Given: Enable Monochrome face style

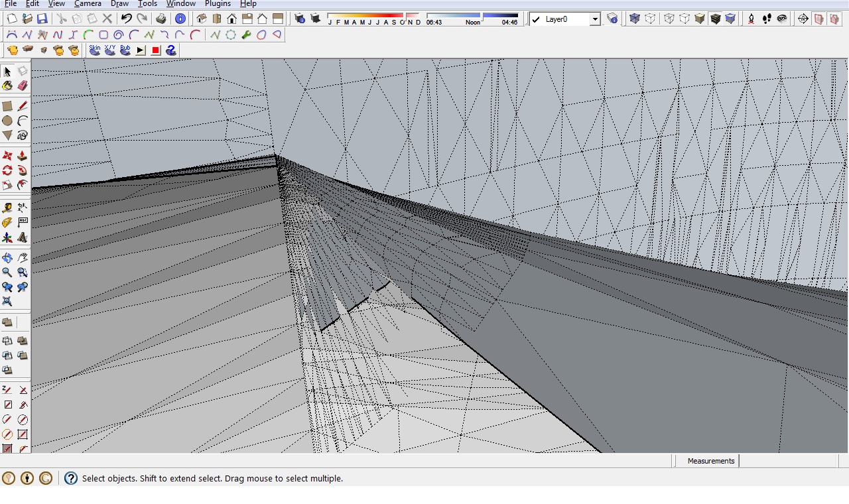Looking at the screenshot, I should 730,19.
